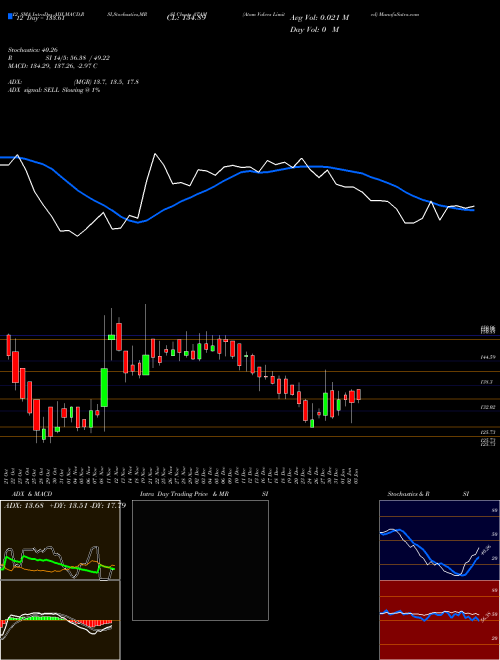Click the empty intraday trading price panel
Screen dimensions: 500x660
[x=200, y=560]
